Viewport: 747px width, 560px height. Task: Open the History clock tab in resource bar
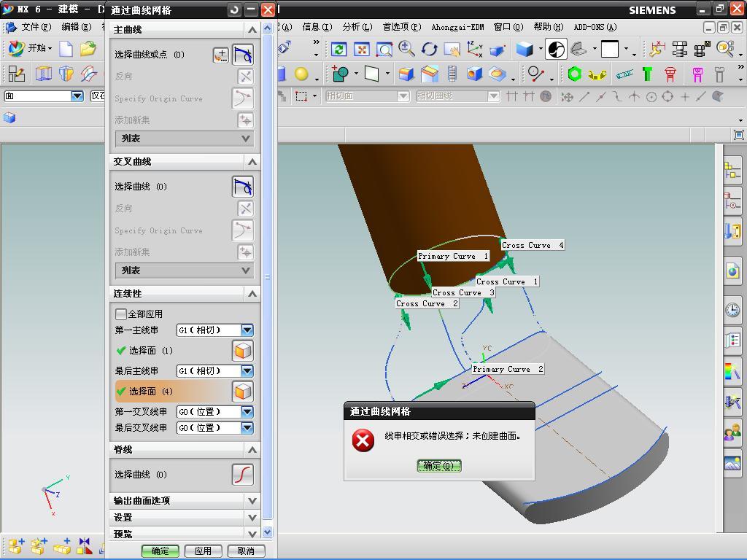[x=732, y=310]
